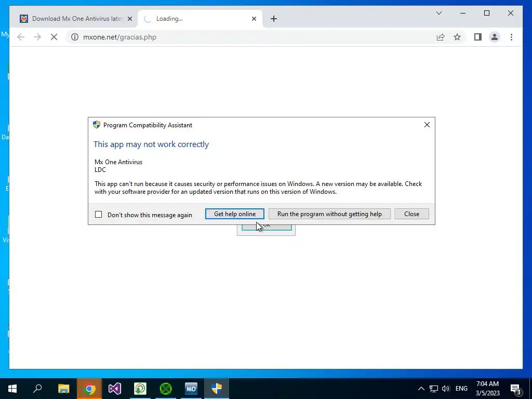Open Chrome tab search dropdown chevron
Screen dimensions: 532x399
(x=438, y=13)
